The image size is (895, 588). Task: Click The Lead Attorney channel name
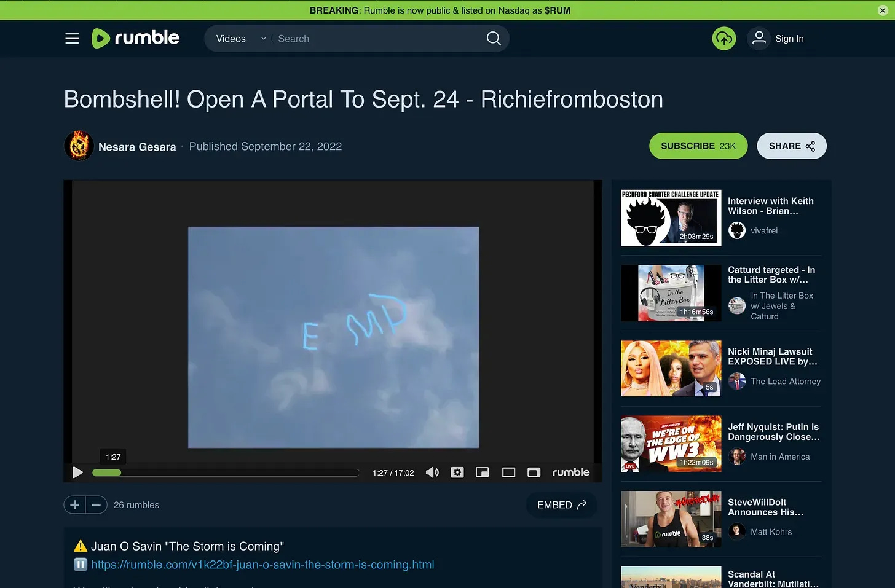786,382
